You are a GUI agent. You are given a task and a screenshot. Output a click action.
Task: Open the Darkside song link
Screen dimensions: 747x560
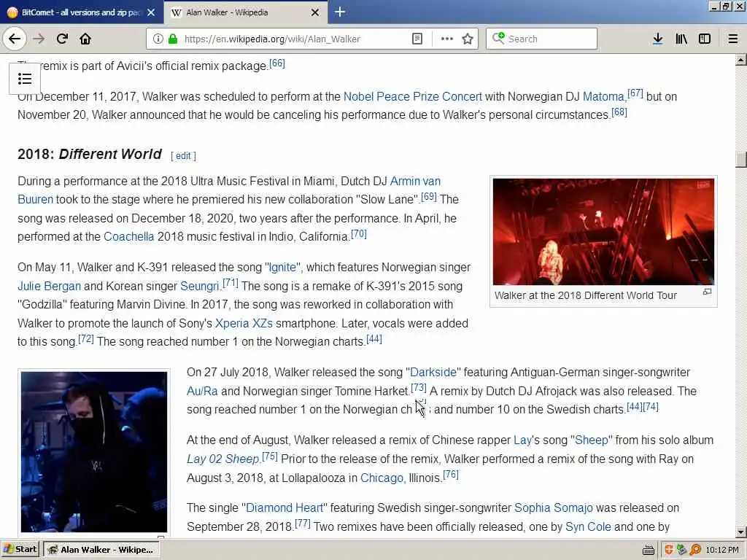tap(433, 373)
